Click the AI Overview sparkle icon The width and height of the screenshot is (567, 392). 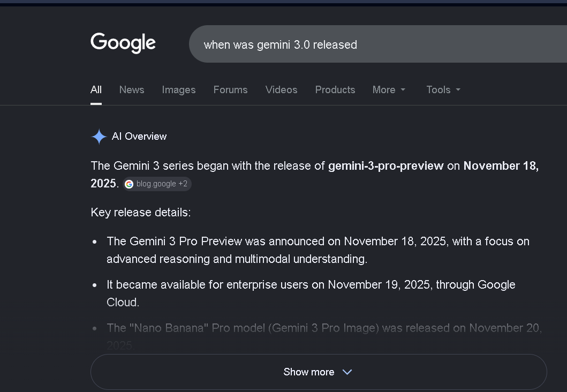point(99,137)
